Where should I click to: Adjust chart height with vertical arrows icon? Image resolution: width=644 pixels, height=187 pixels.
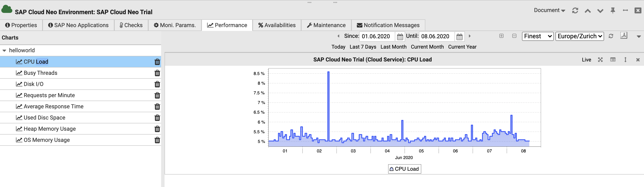[625, 60]
